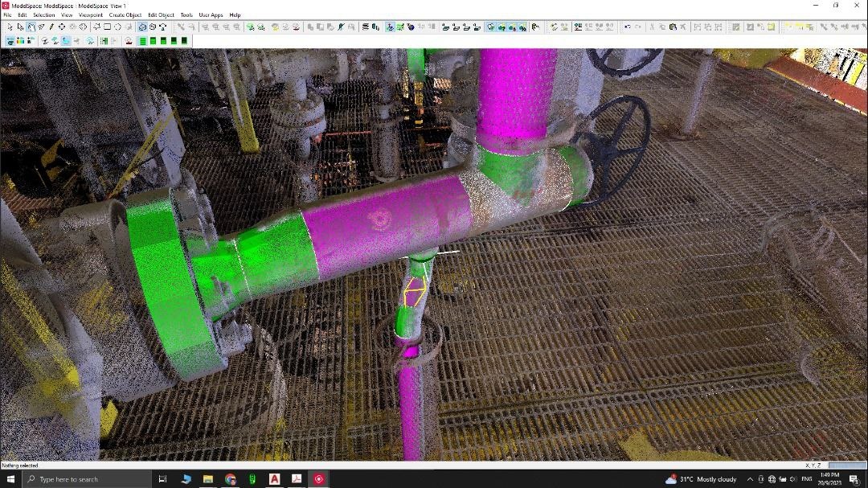Screen dimensions: 868x488
Task: Select the arrow pick mode tool
Action: [x=10, y=27]
